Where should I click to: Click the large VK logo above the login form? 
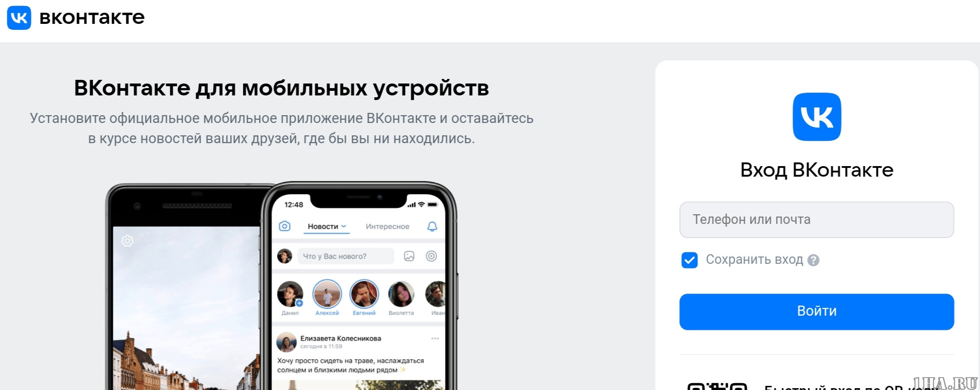(817, 117)
